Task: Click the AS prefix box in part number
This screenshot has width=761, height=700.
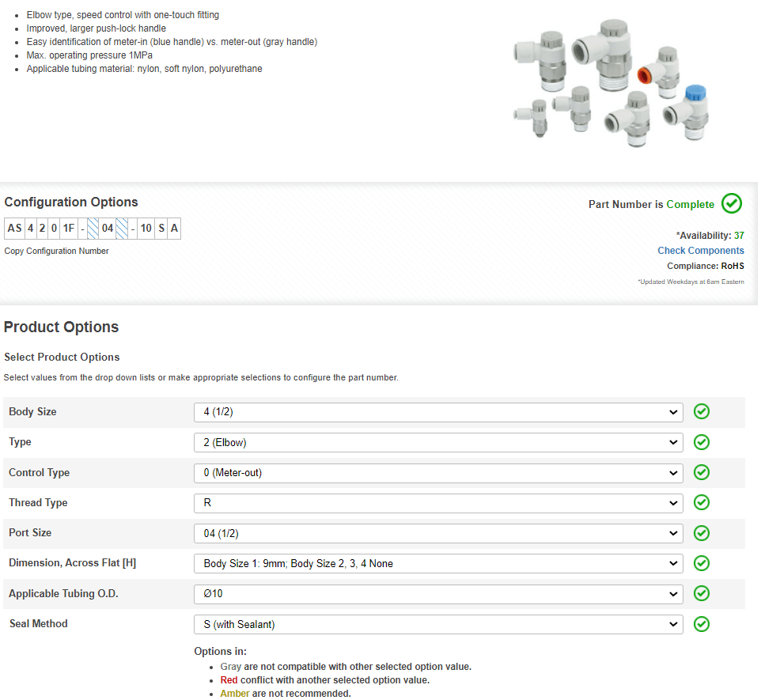Action: tap(14, 229)
